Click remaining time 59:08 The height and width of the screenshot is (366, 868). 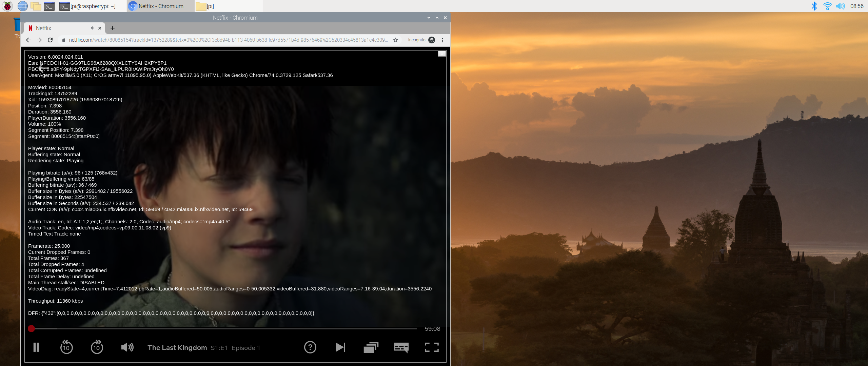(x=432, y=329)
